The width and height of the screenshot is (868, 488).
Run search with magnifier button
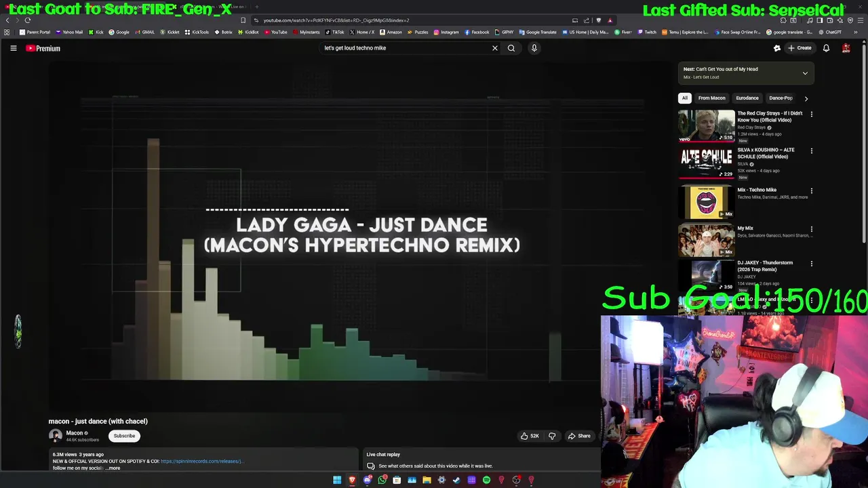pyautogui.click(x=511, y=48)
